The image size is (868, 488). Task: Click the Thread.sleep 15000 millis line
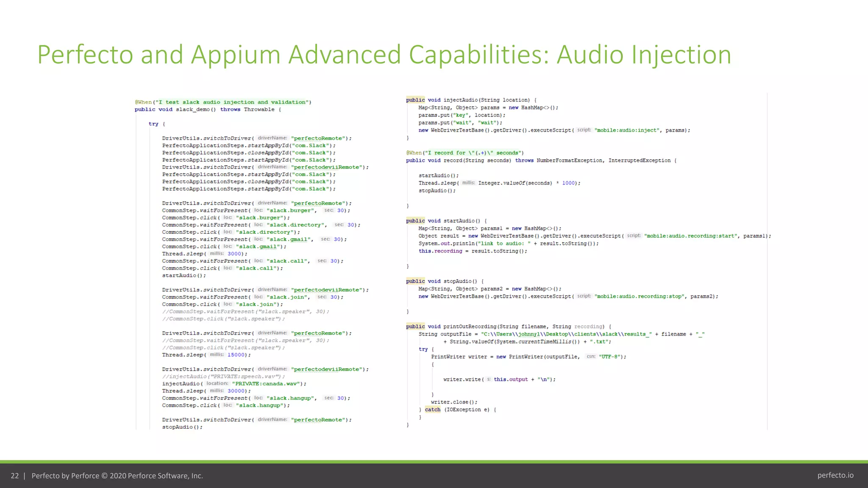coord(206,355)
